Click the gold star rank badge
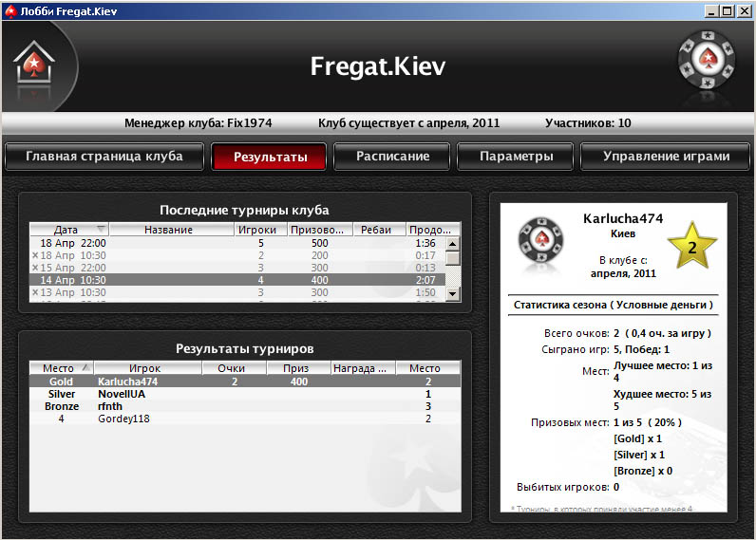This screenshot has width=756, height=540. tap(691, 248)
